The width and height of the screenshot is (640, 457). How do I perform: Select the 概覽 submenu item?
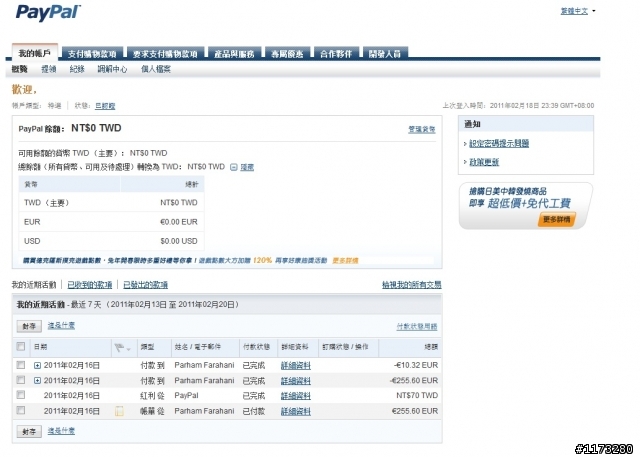tap(20, 69)
